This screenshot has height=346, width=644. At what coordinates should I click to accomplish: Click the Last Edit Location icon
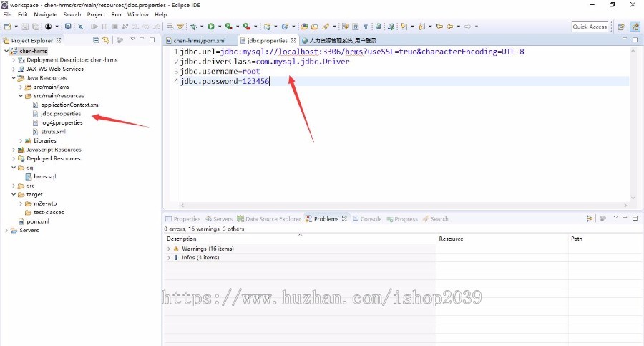[x=439, y=27]
